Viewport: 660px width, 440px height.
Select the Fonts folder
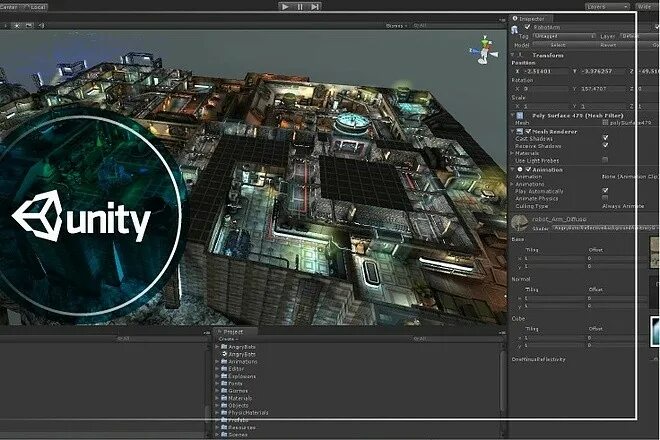(x=232, y=384)
